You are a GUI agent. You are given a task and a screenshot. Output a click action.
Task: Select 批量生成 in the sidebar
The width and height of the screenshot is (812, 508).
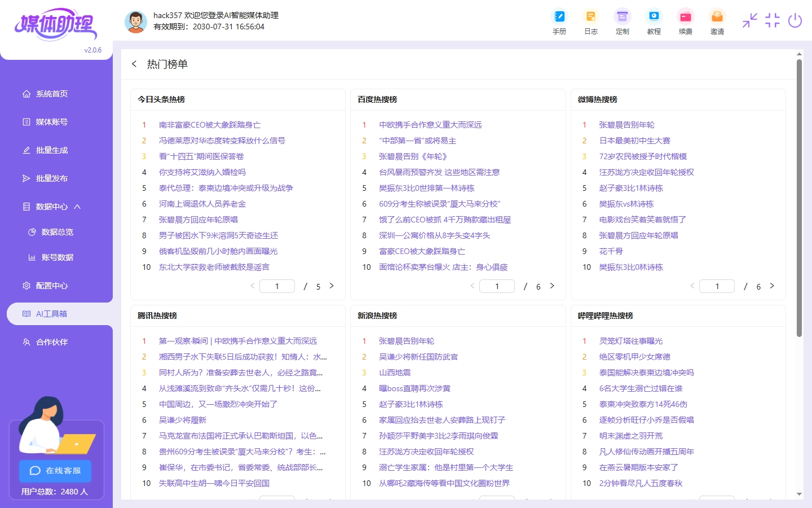tap(51, 150)
